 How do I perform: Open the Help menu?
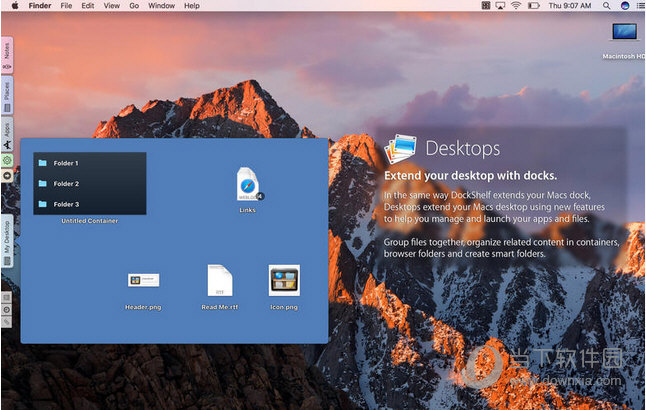pyautogui.click(x=192, y=6)
